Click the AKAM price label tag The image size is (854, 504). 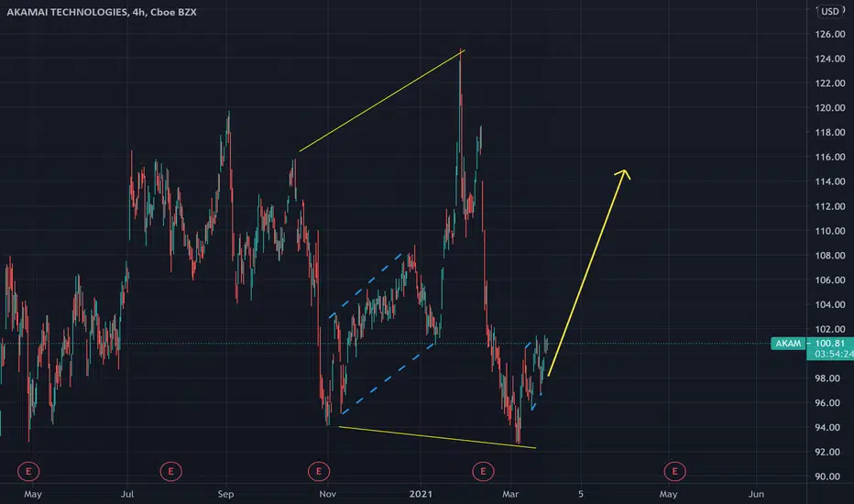[x=788, y=344]
